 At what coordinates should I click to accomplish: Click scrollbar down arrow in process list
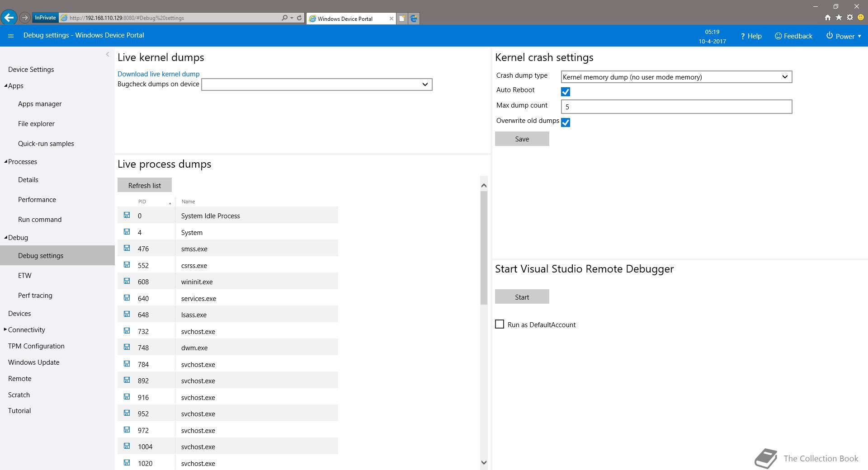(484, 462)
